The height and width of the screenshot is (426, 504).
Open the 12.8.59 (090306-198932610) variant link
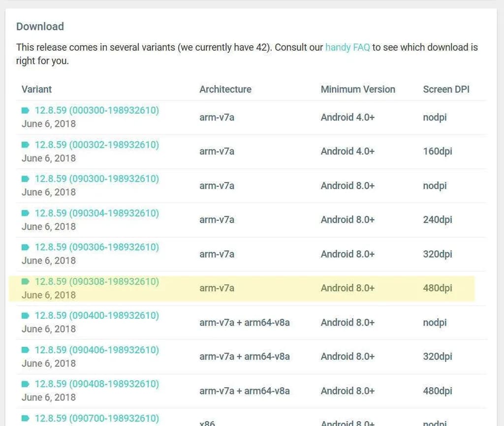(96, 247)
